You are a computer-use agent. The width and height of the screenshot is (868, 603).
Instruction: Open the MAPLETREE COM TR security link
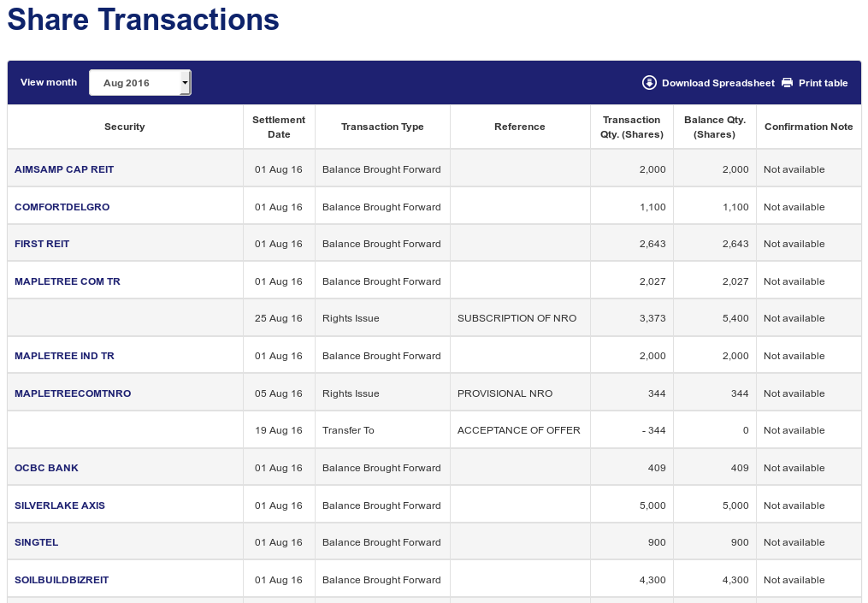click(68, 281)
